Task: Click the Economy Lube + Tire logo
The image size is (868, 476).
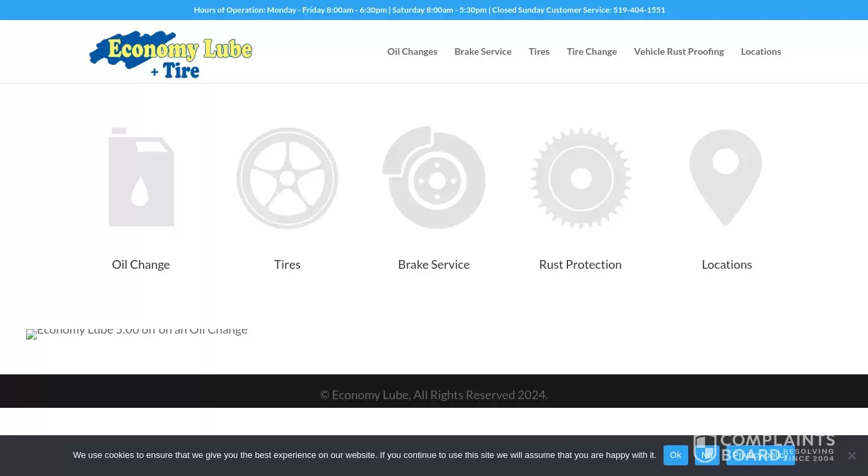Action: (171, 53)
